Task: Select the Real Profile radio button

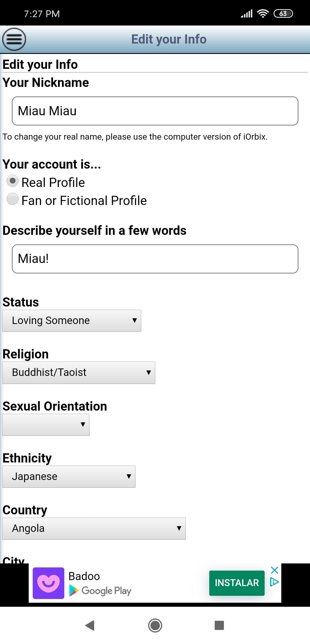Action: point(13,181)
